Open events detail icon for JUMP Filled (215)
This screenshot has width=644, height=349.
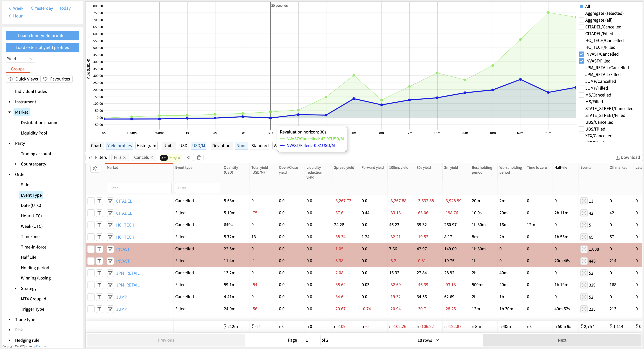click(x=584, y=309)
